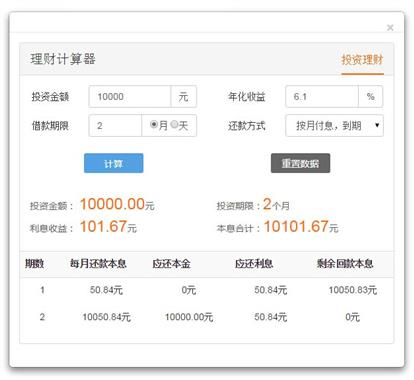Image resolution: width=414 pixels, height=380 pixels.
Task: Click the 50.84元 interest cell in period 2
Action: [271, 317]
